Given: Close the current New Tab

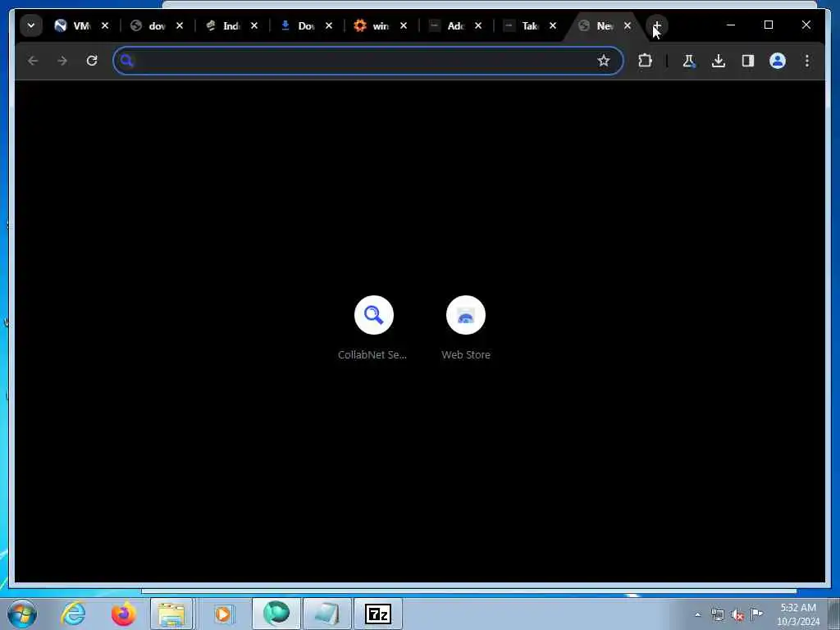Looking at the screenshot, I should 628,25.
